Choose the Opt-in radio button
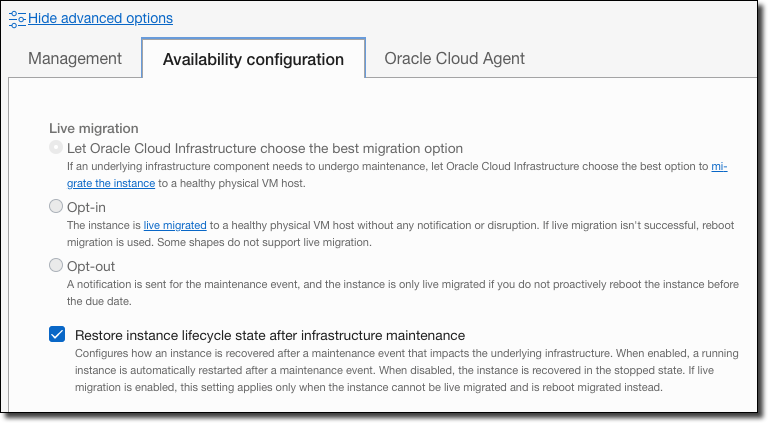 click(x=56, y=207)
